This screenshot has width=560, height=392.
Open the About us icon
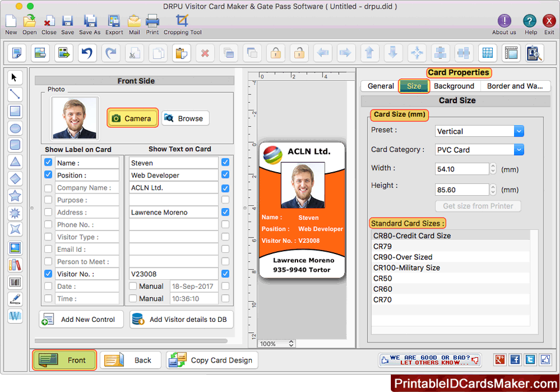pos(504,21)
